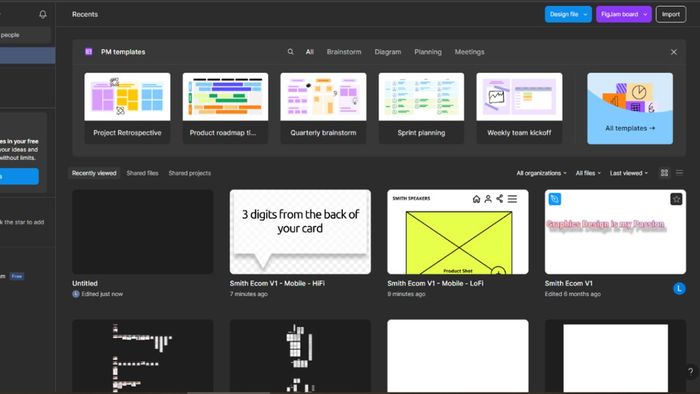Screen dimensions: 700x394
Task: Click the blue prototype badge on Smith Ecom V1
Action: coord(555,199)
